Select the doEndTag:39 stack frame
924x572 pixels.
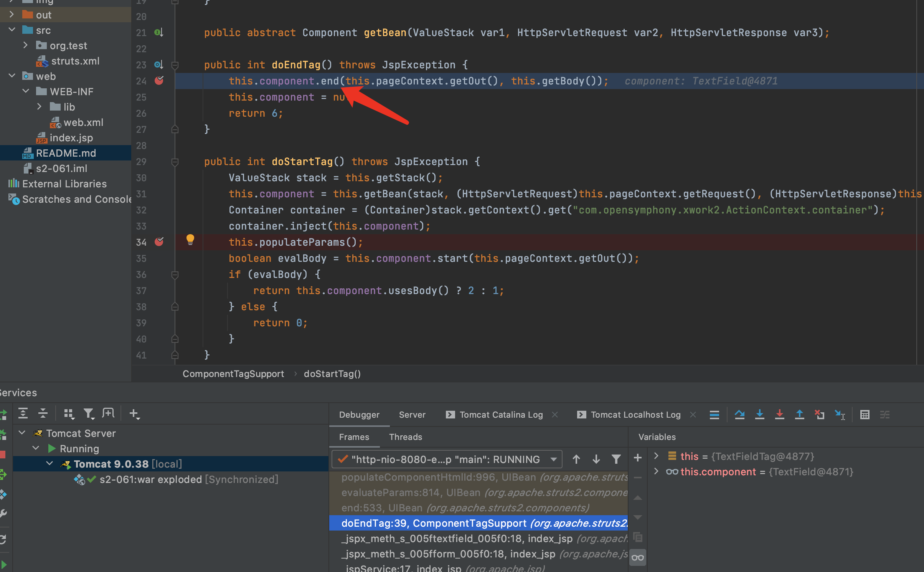pos(478,523)
